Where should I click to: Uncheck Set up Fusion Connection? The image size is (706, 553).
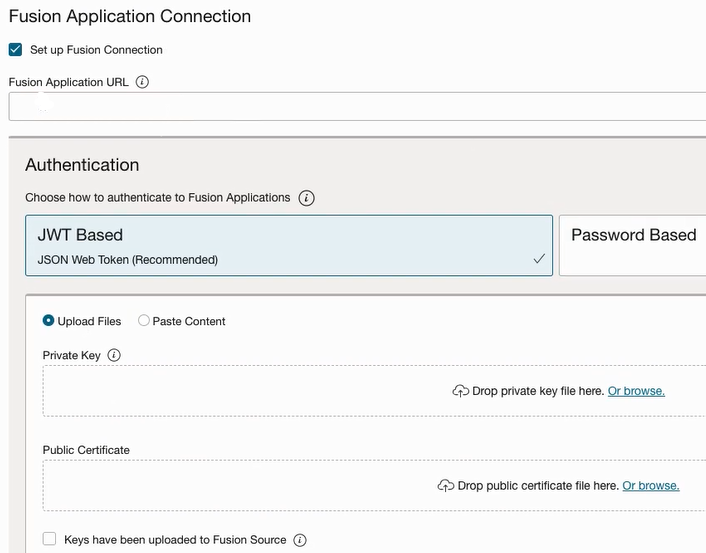coord(15,50)
